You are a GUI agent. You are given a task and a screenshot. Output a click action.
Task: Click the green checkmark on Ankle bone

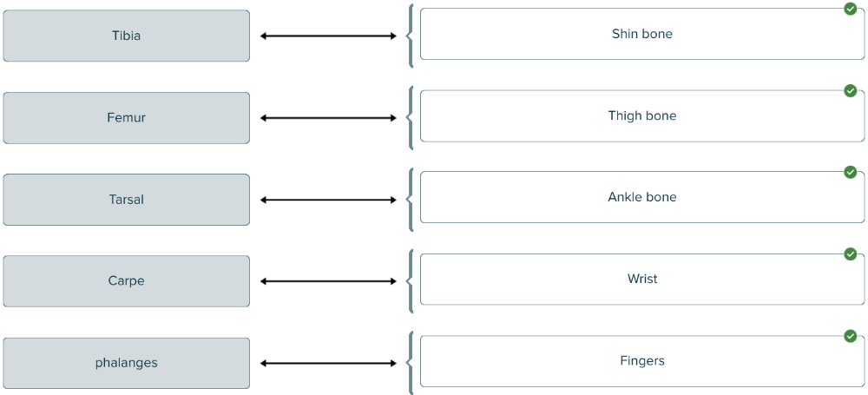click(x=850, y=172)
